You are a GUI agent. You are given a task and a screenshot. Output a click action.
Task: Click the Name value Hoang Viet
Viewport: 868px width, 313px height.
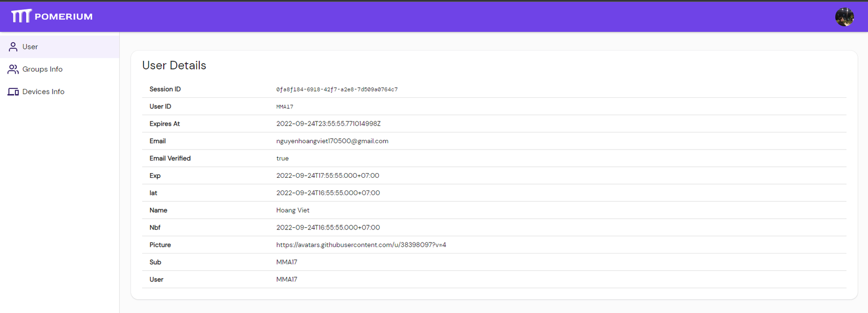[292, 210]
